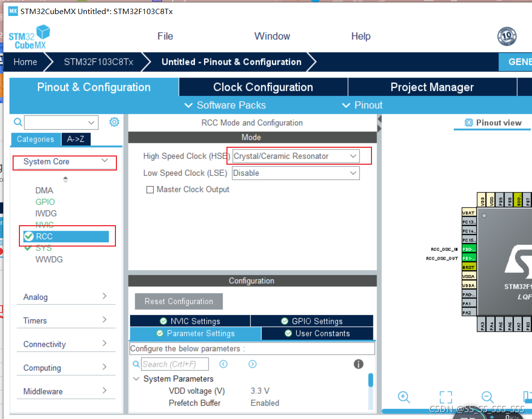Viewport: 532px width, 419px height.
Task: Click the BOOT0 pin on the chip
Action: [x=518, y=200]
